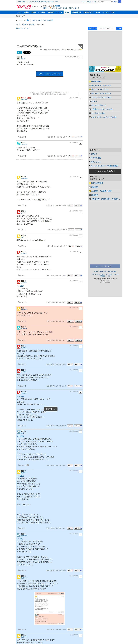Viewport: 138px width, 644px height.
Task: Open 新天地の仮寝室 thread ranking link
Action: [x=97, y=183]
